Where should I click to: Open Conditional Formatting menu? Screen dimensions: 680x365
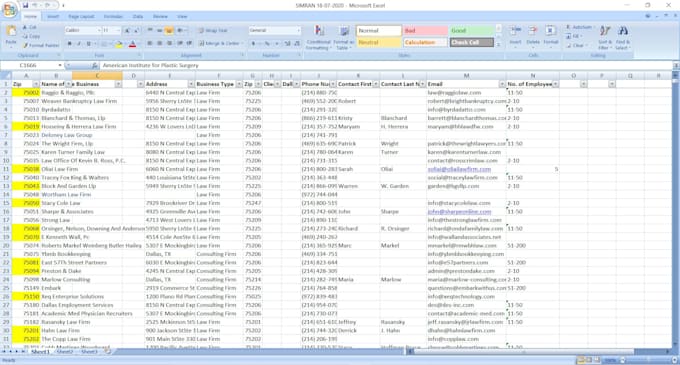coord(319,37)
